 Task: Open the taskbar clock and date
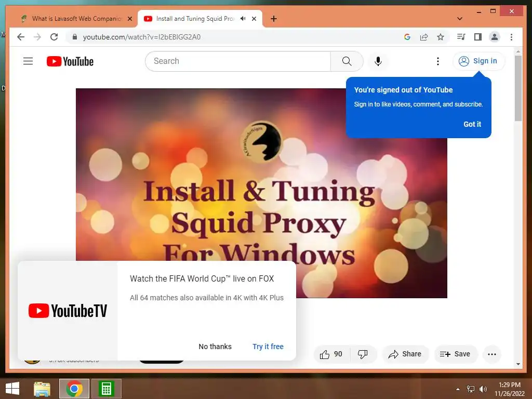(x=510, y=389)
